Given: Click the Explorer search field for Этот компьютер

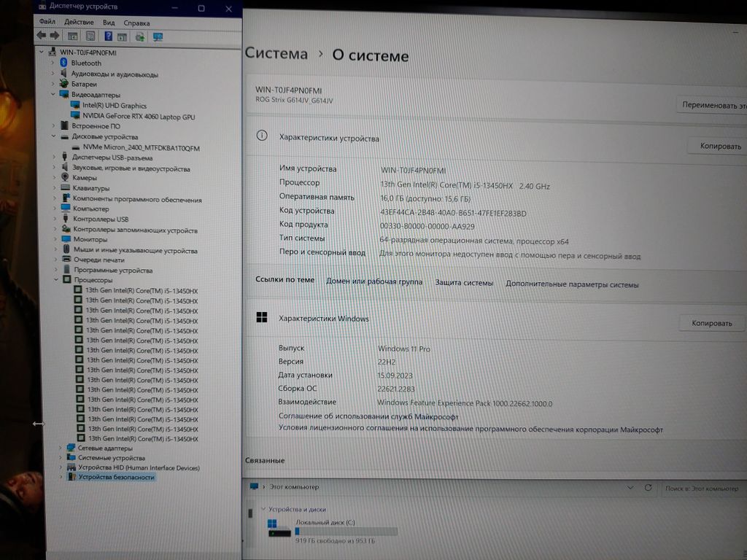Looking at the screenshot, I should [x=700, y=488].
